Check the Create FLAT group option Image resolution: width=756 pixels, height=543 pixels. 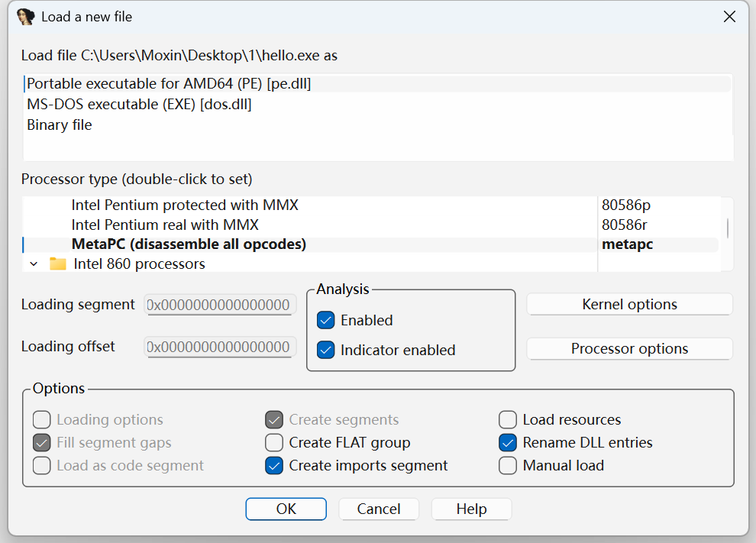pos(274,443)
